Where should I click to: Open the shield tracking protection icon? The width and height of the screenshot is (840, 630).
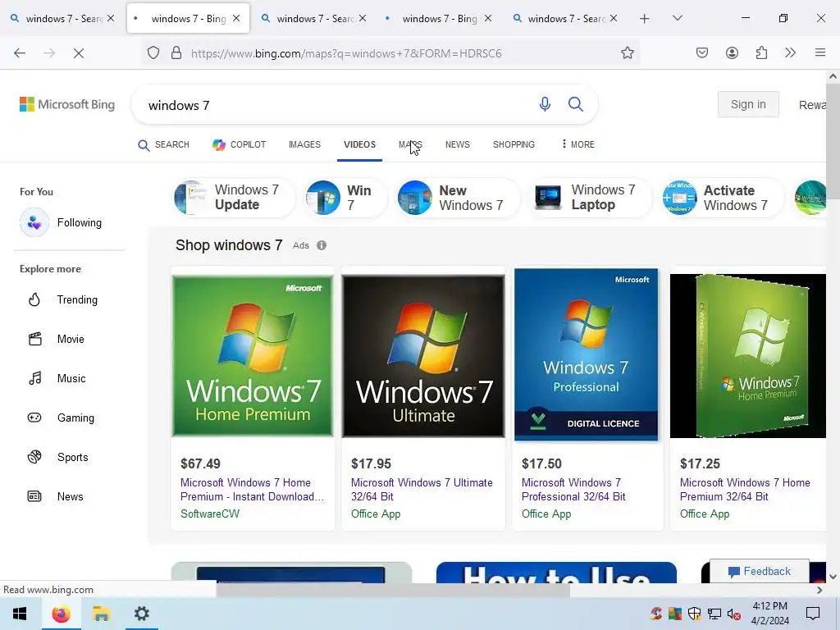point(153,53)
